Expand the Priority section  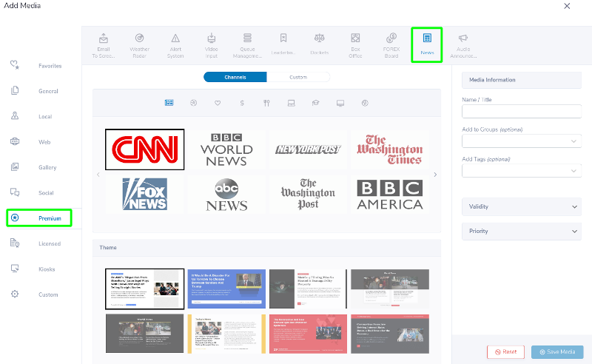[x=522, y=231]
